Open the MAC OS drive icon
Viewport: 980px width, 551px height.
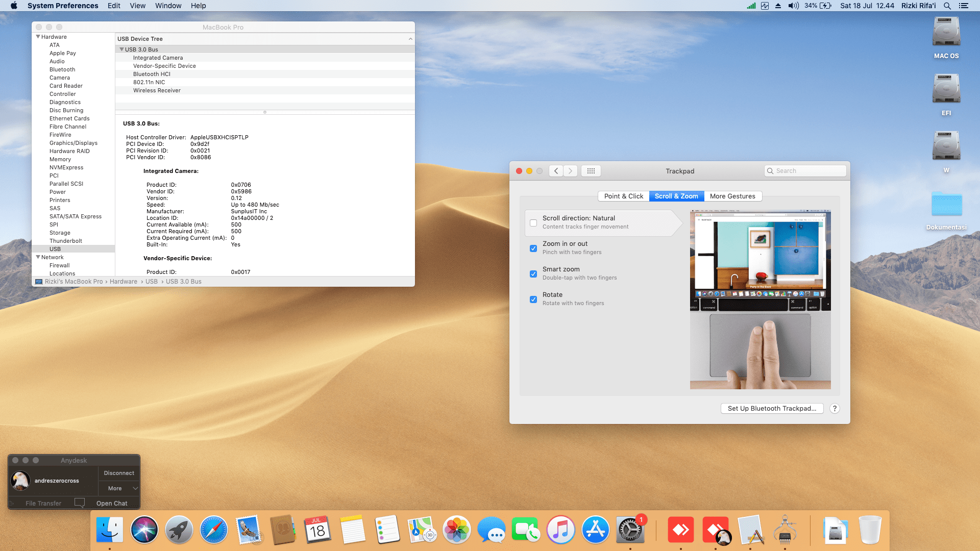(946, 33)
